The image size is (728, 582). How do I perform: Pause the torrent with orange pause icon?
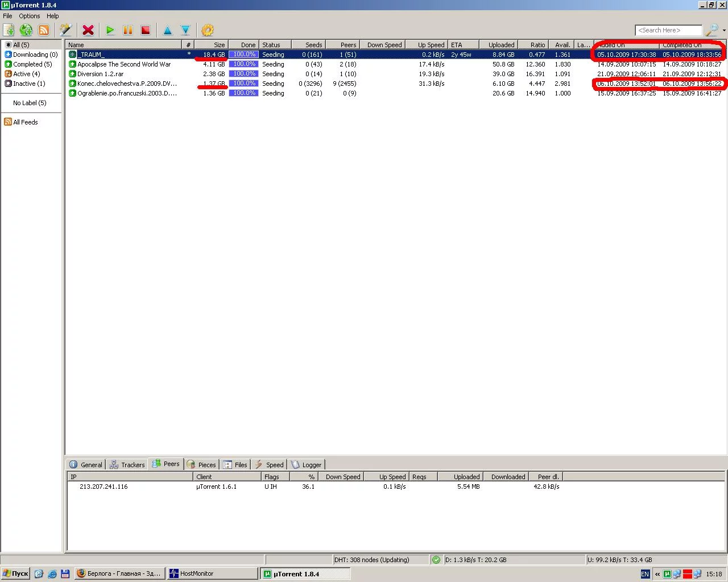[128, 30]
